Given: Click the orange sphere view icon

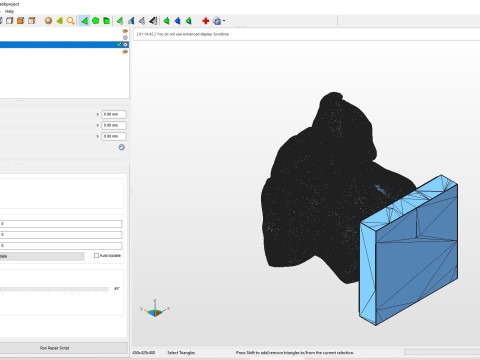Looking at the screenshot, I should click(x=49, y=21).
